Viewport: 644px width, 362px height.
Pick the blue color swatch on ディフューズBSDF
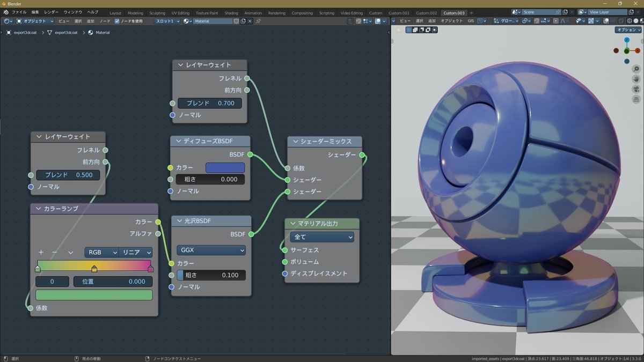pos(225,167)
